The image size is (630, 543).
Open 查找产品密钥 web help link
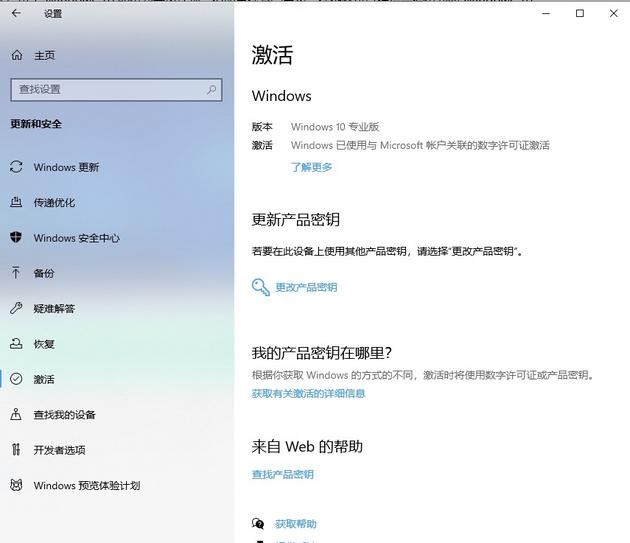(282, 474)
